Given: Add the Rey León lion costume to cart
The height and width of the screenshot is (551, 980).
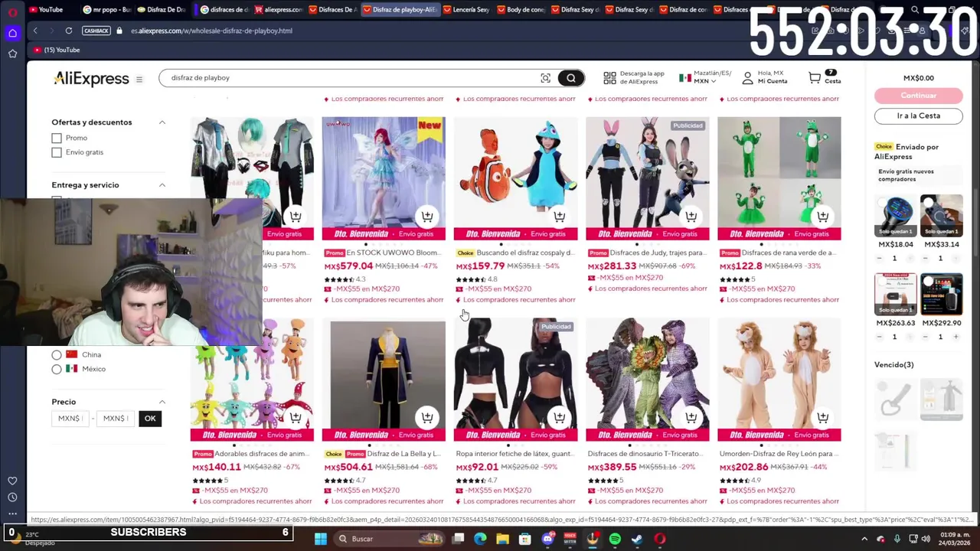Looking at the screenshot, I should (822, 418).
